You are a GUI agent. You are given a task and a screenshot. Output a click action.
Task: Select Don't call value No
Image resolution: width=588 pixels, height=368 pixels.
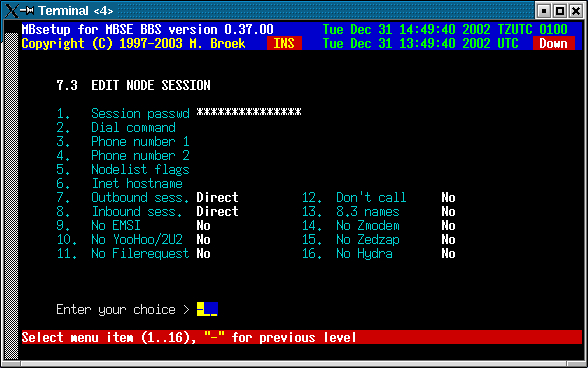click(448, 197)
